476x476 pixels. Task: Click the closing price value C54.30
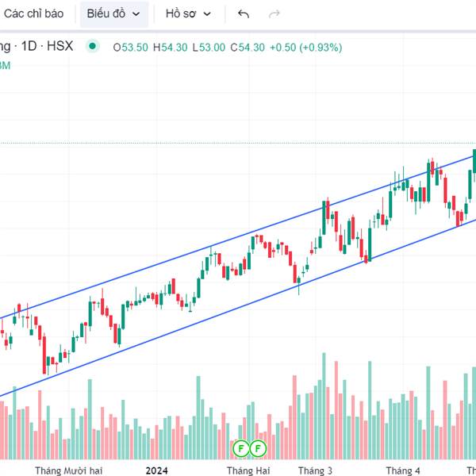point(248,48)
